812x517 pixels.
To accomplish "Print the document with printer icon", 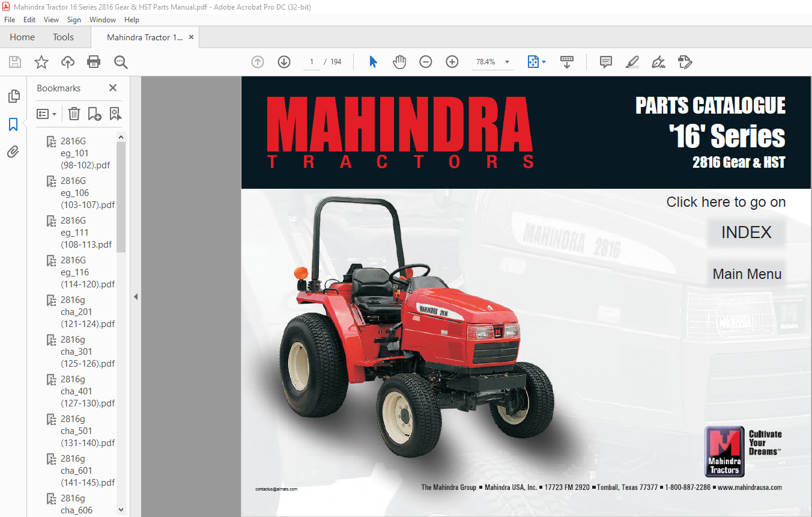I will point(94,62).
